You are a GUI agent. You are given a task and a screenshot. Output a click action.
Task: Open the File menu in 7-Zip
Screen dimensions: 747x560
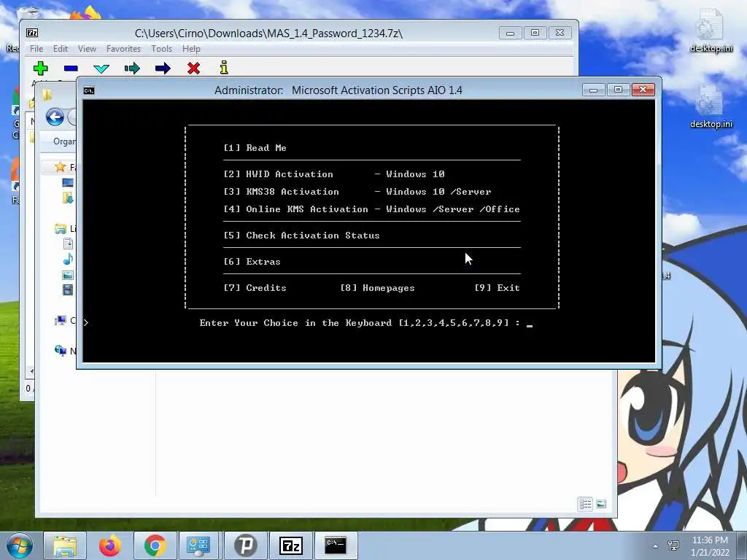36,49
